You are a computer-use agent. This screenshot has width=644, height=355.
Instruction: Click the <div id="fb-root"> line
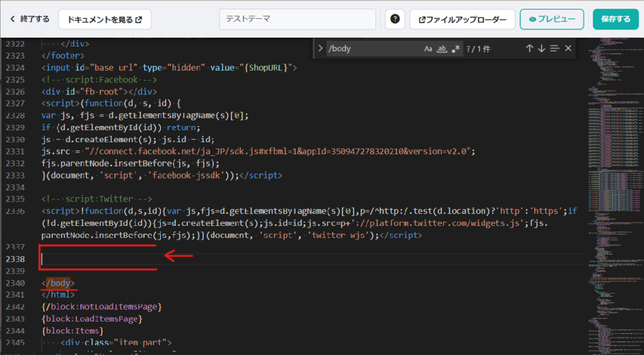click(99, 91)
